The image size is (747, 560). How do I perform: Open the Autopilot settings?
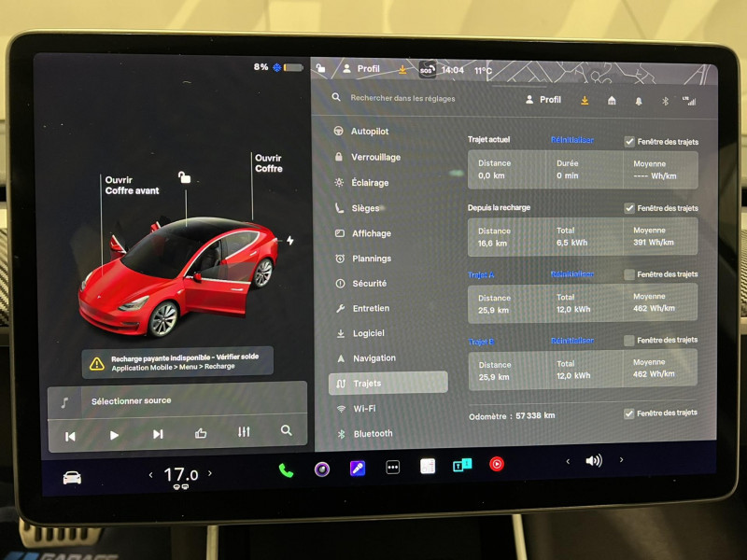pos(372,131)
